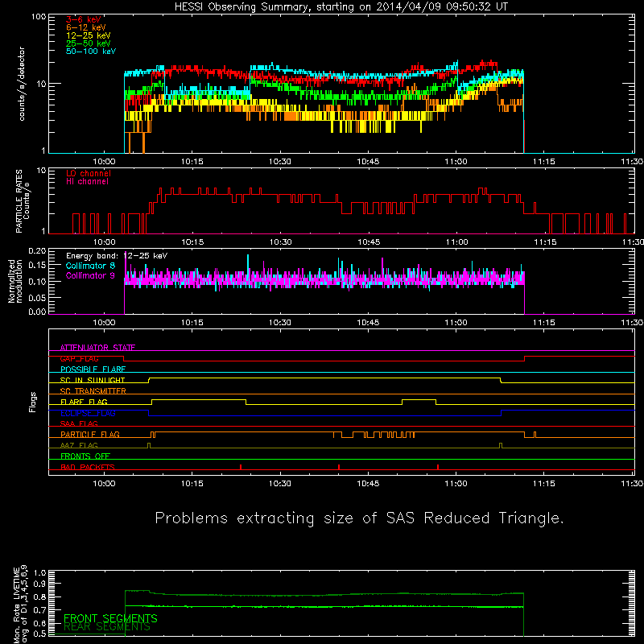Click the counts/s/detector axis label
Screen dimensions: 644x644
pos(22,84)
